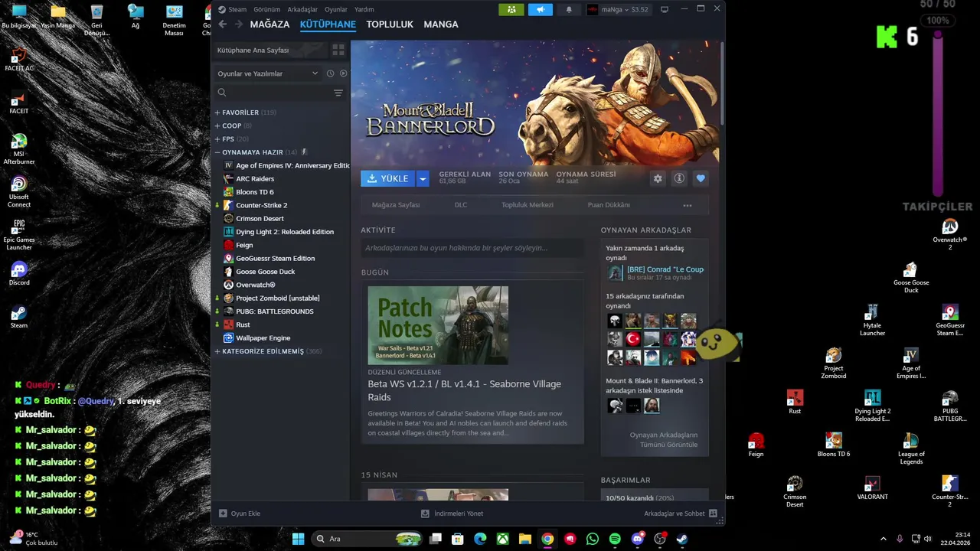Open Mağaza Sayfası link
This screenshot has height=551, width=980.
[396, 205]
